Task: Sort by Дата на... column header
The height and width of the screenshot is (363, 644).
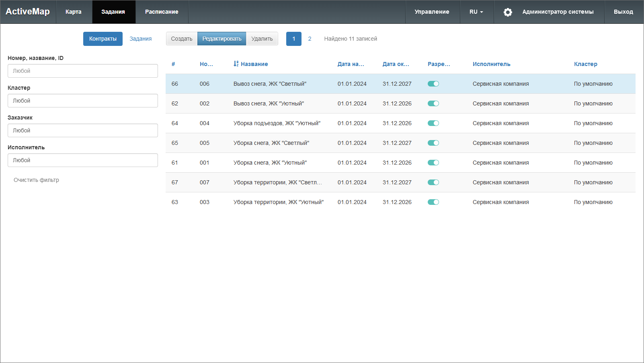Action: 351,64
